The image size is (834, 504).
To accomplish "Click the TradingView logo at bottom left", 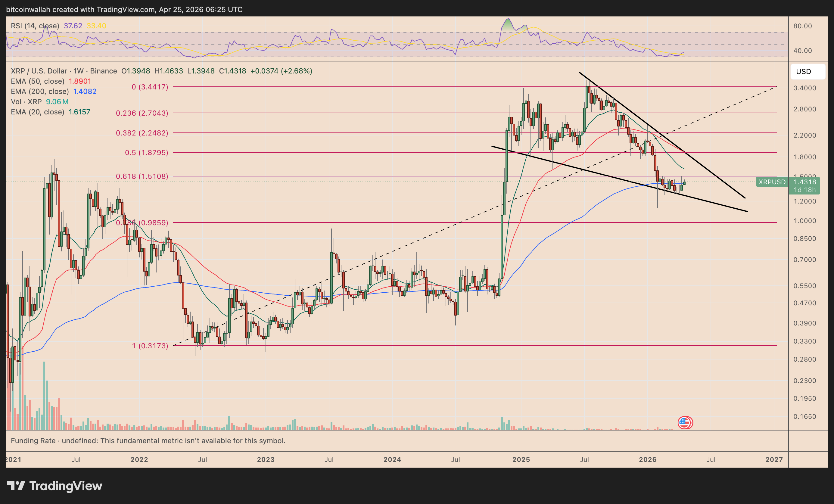I will [x=55, y=486].
